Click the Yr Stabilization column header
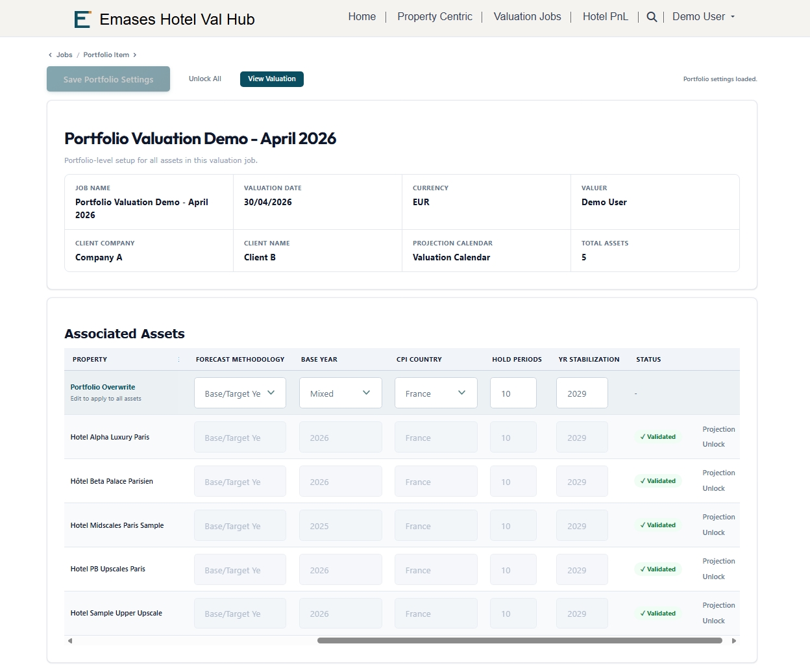The image size is (810, 672). (589, 360)
